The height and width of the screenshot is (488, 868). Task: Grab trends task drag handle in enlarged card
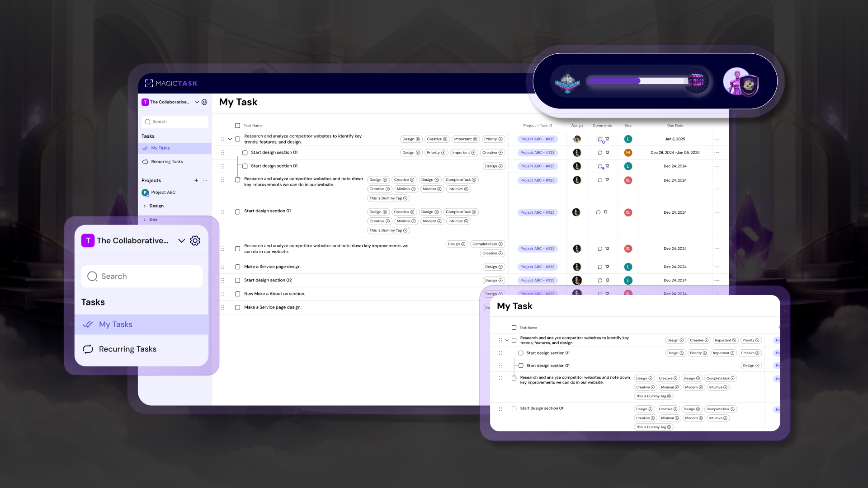tap(500, 340)
